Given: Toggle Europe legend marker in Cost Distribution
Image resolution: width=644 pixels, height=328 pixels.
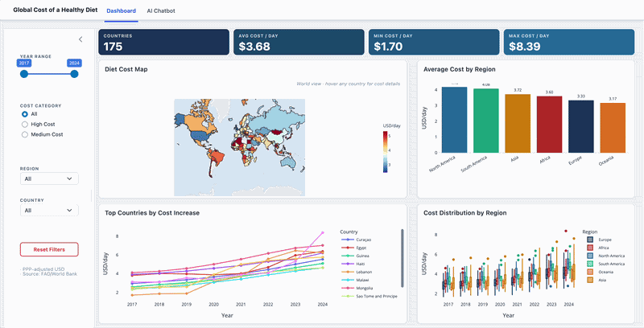Looking at the screenshot, I should (590, 240).
